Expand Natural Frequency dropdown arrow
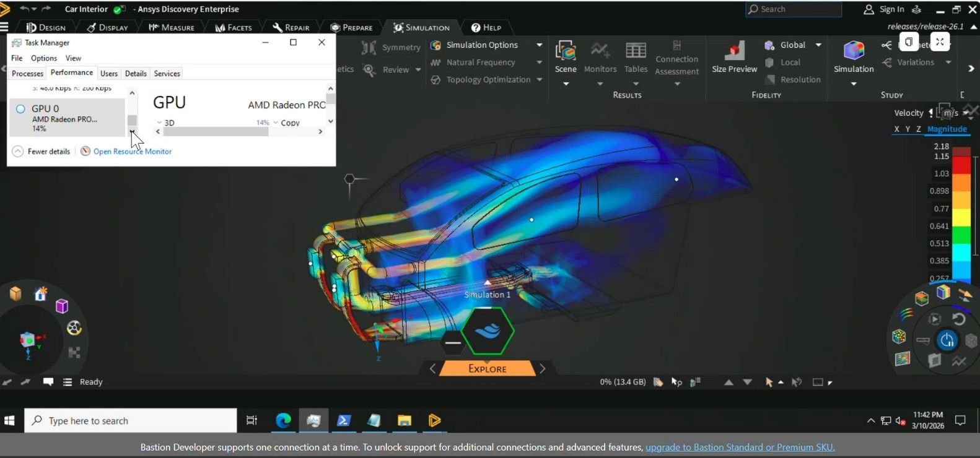 pos(540,63)
